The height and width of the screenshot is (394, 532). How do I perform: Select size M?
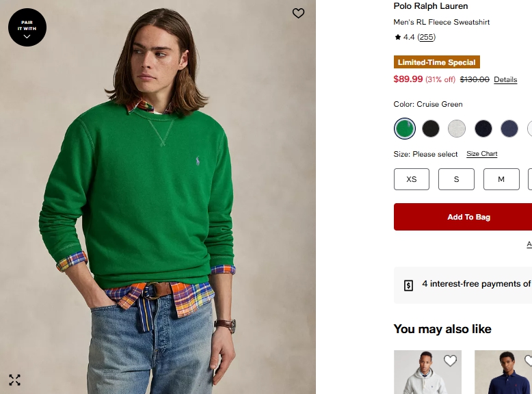point(501,179)
